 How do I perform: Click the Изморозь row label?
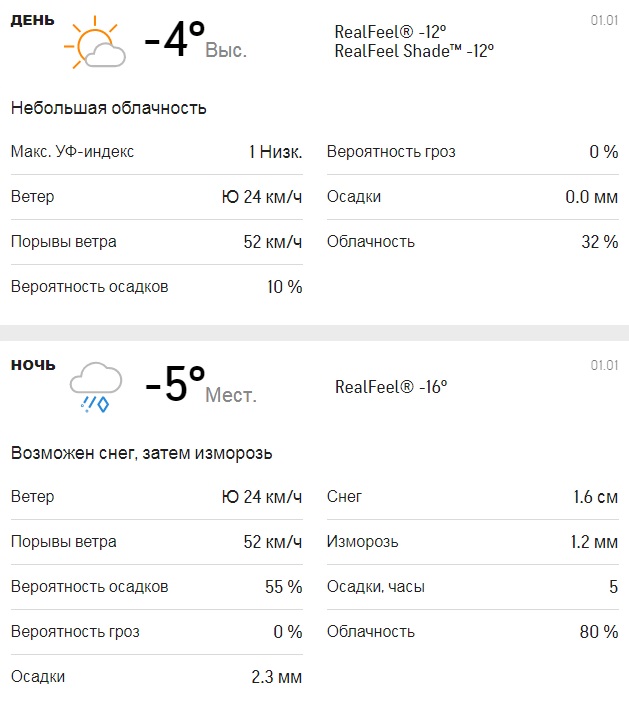pos(362,542)
